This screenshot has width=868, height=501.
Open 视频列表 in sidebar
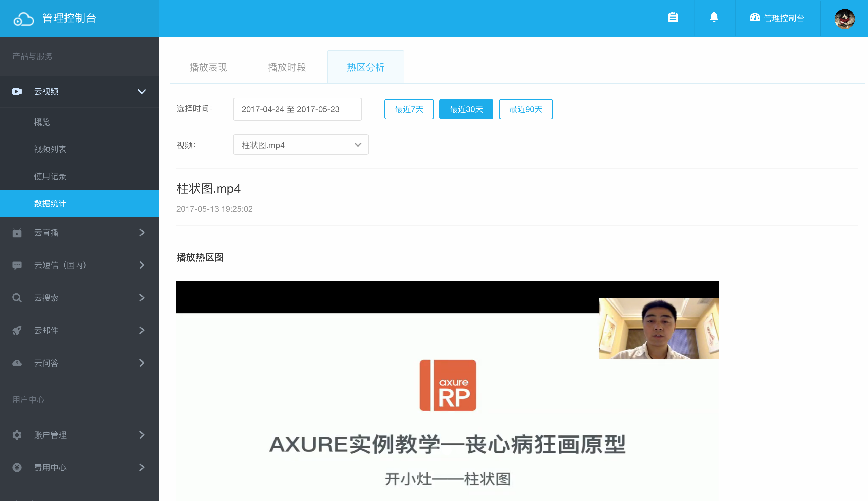click(50, 149)
